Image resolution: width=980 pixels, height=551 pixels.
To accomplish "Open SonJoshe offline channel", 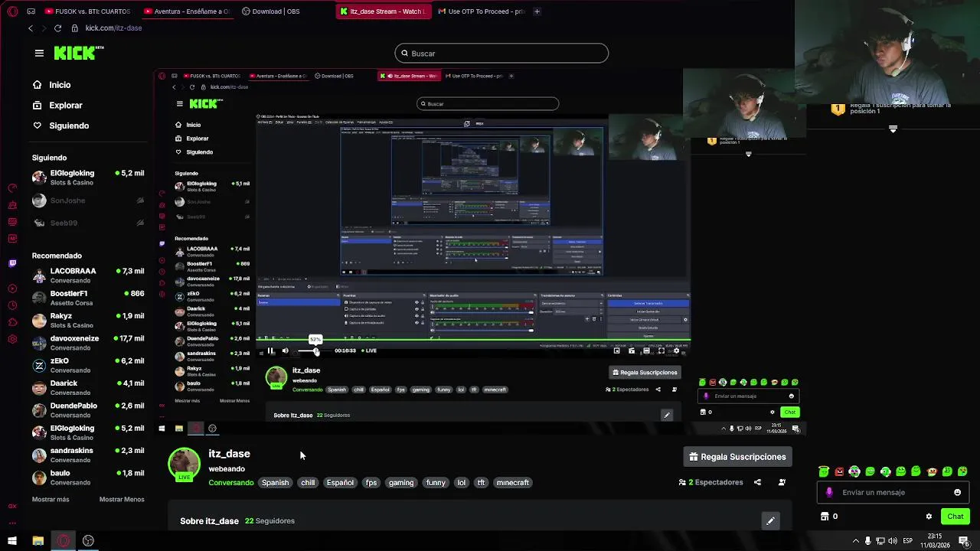I will [88, 201].
